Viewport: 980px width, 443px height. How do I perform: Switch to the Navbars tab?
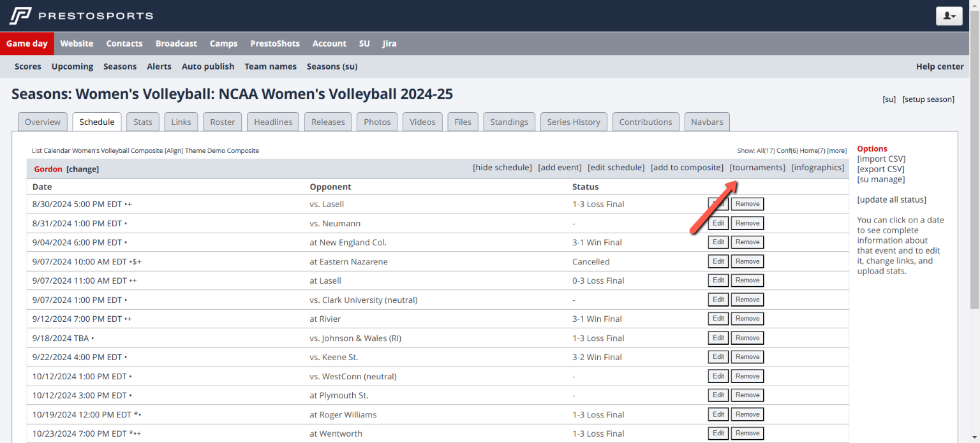click(707, 122)
